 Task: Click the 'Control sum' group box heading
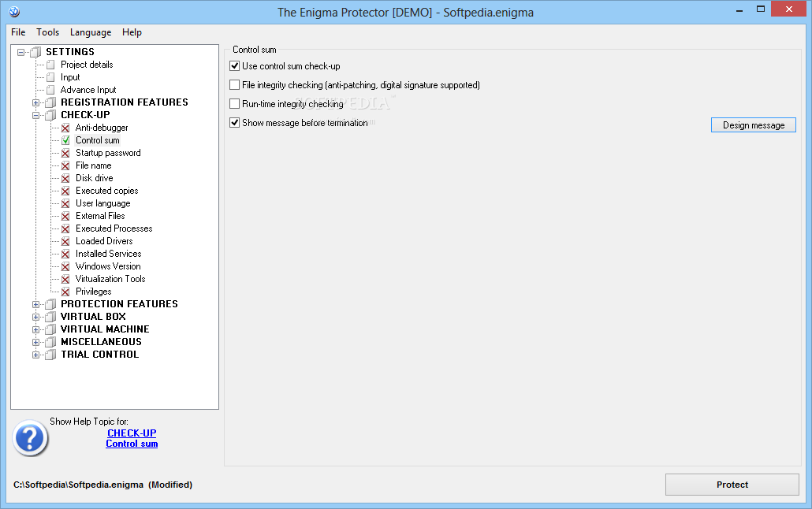coord(255,50)
